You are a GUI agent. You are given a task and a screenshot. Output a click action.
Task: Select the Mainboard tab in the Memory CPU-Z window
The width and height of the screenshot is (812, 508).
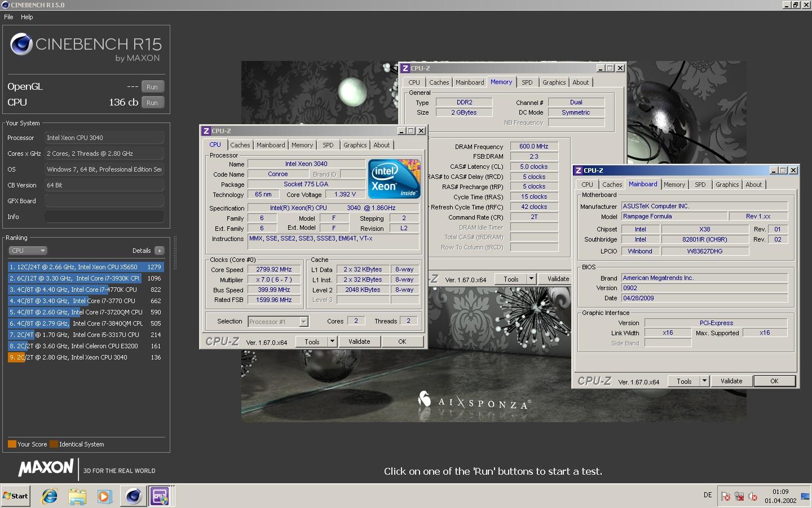[470, 82]
